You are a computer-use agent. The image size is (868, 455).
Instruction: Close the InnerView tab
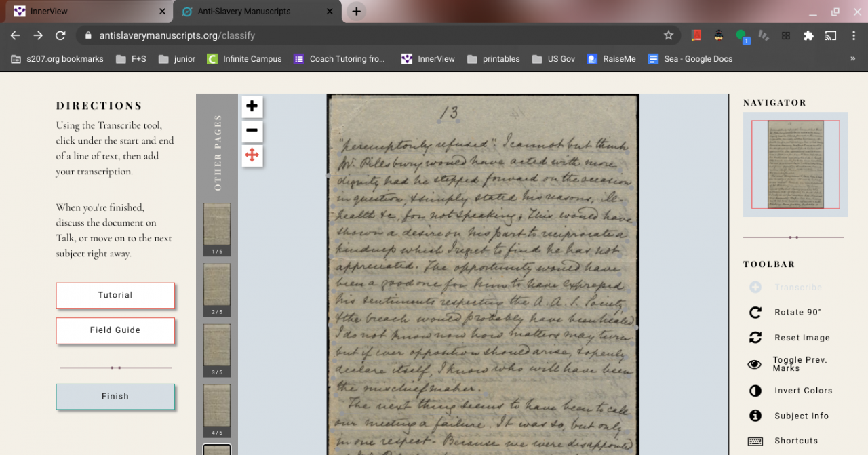pyautogui.click(x=162, y=12)
